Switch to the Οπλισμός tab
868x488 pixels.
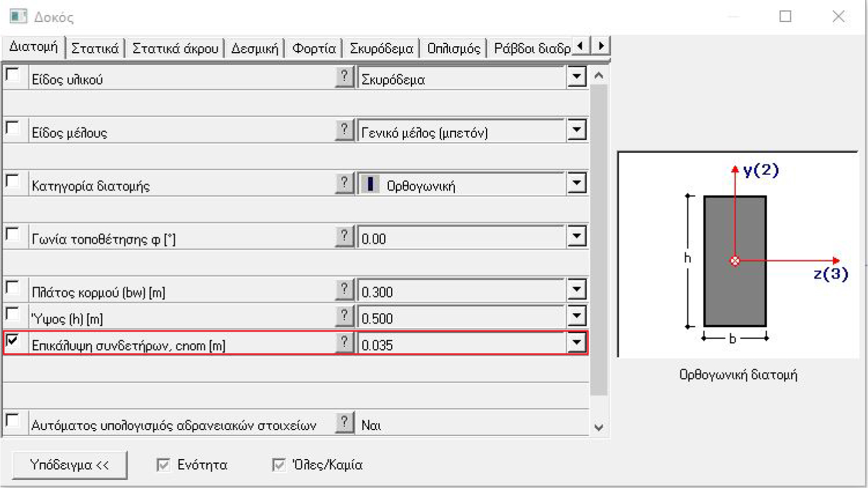click(x=454, y=49)
